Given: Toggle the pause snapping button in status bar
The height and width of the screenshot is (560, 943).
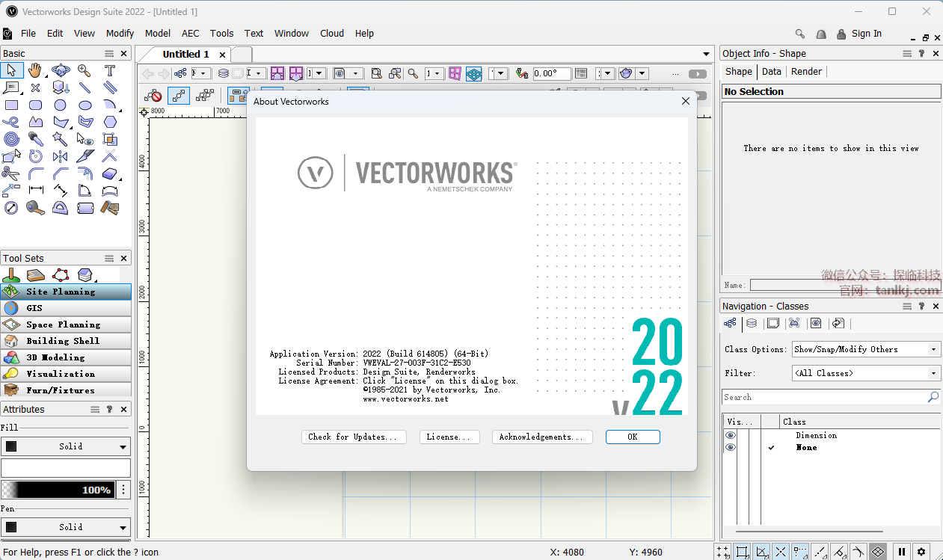Looking at the screenshot, I should tap(902, 552).
